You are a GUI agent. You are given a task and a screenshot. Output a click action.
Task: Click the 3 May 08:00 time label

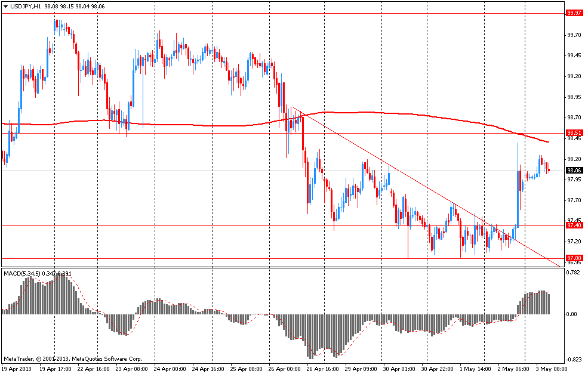(552, 369)
